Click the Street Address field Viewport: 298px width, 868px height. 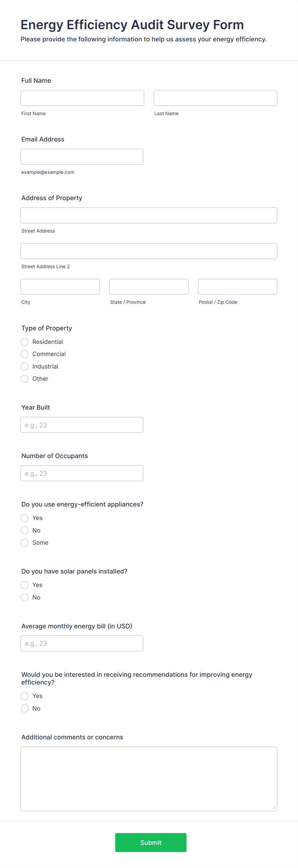click(x=149, y=215)
